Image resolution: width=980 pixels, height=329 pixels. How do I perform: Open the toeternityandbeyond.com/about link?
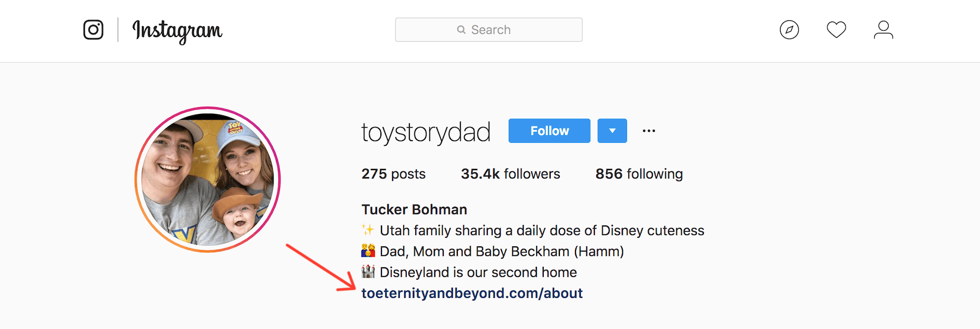(x=472, y=293)
